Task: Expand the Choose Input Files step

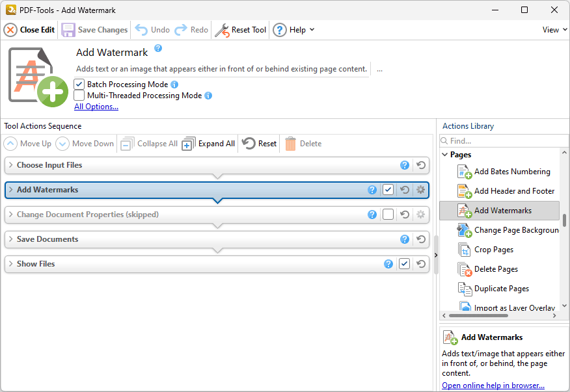Action: pyautogui.click(x=11, y=165)
